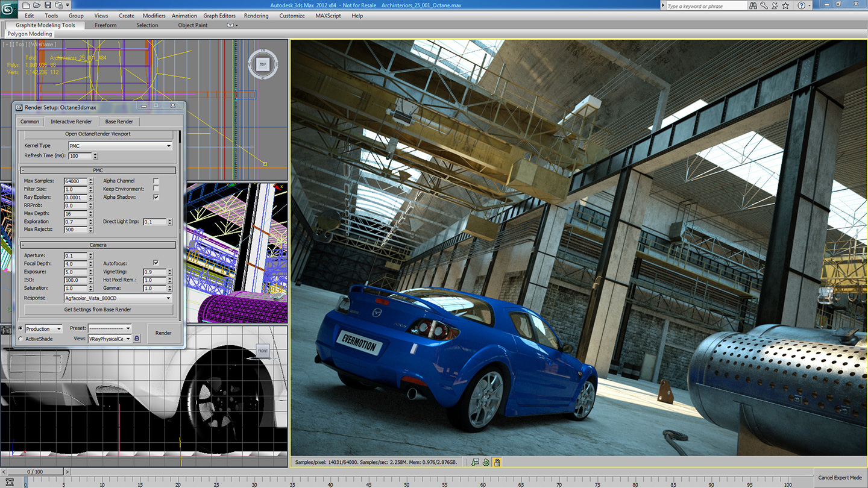Expand the quick access toolbar customize arrow

[68, 5]
